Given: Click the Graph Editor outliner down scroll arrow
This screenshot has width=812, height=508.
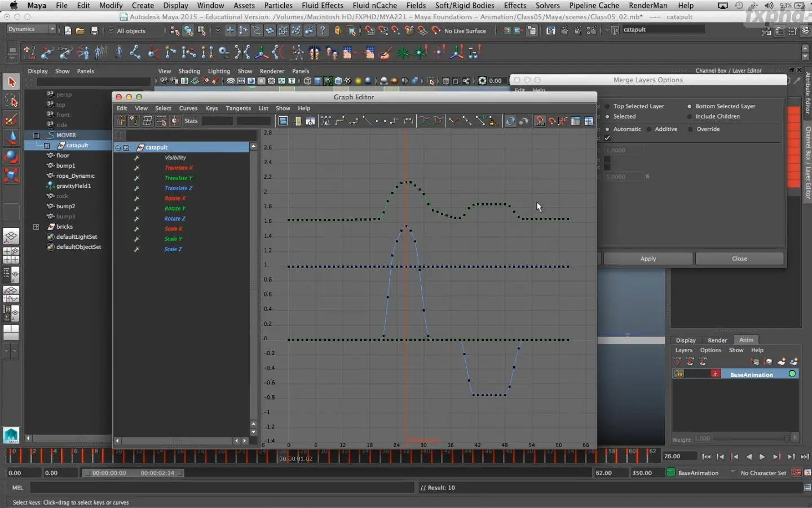Looking at the screenshot, I should [253, 432].
